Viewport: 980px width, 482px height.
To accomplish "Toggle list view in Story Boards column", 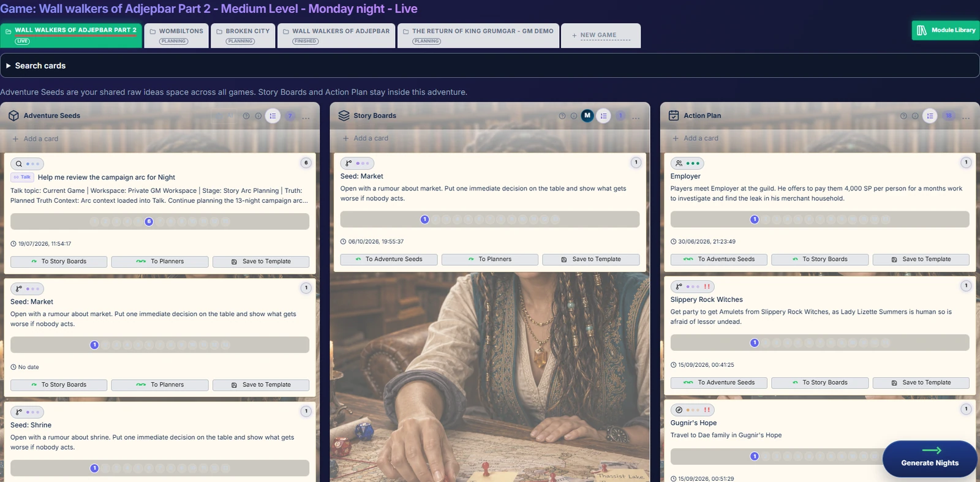I will pos(603,116).
